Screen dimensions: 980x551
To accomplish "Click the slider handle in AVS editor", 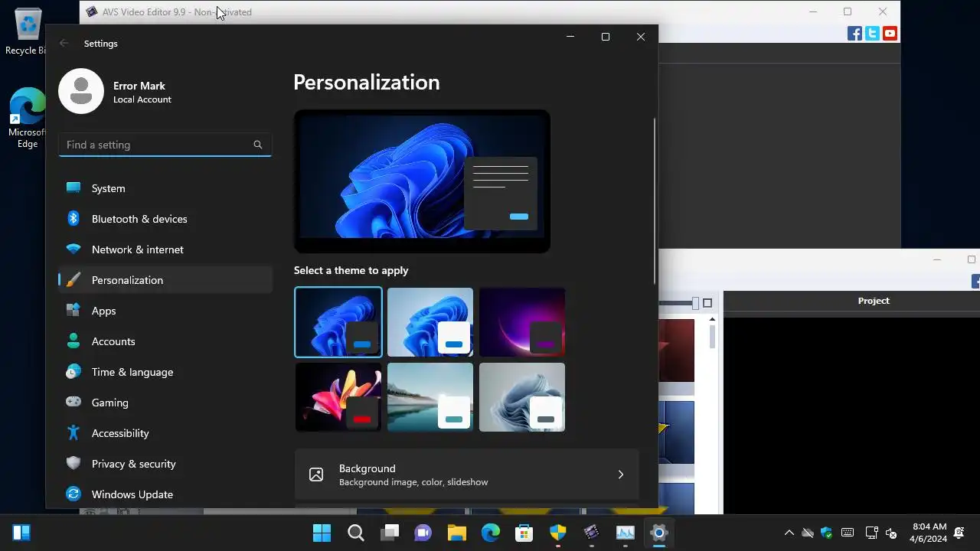I will (695, 303).
